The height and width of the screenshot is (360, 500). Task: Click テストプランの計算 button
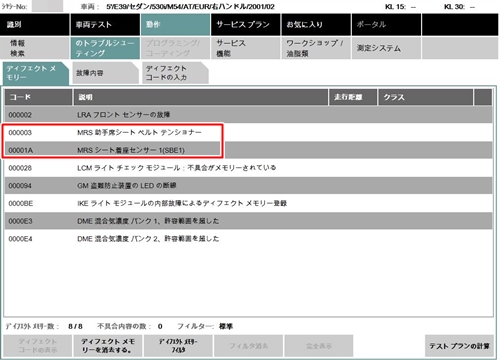point(459,346)
